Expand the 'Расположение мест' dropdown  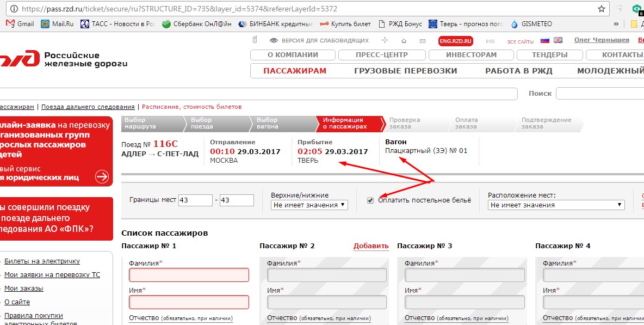pyautogui.click(x=556, y=205)
